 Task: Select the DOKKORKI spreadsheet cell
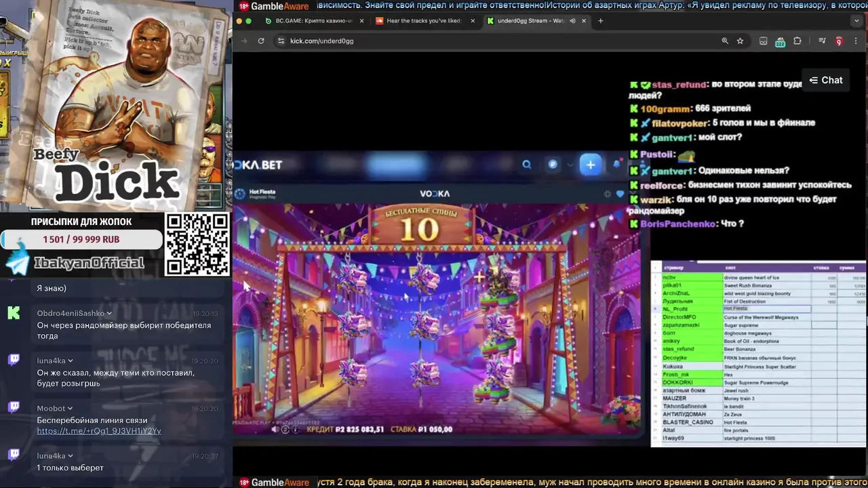click(692, 382)
